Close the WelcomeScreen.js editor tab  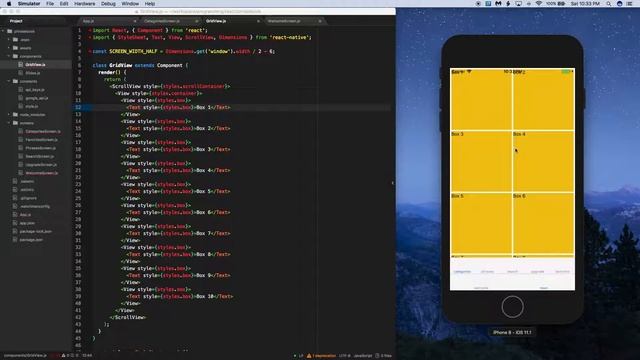(x=320, y=21)
